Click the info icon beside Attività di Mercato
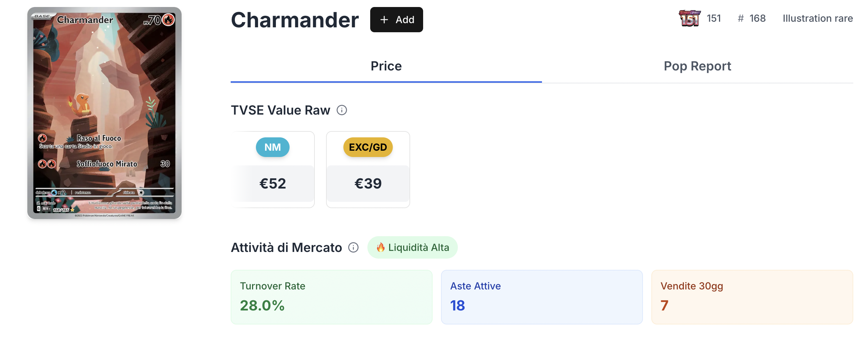Viewport: 868px width, 342px height. (x=353, y=248)
